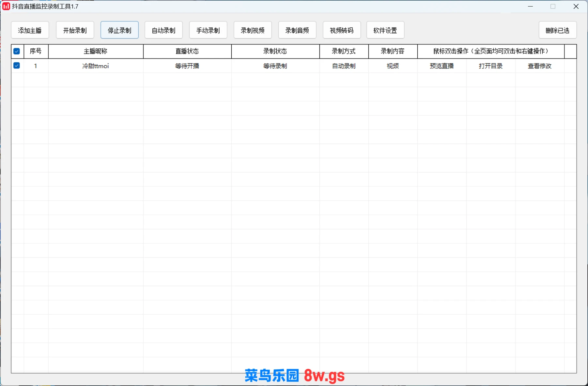Click the 添加主播 button
This screenshot has height=386, width=588.
pos(30,30)
